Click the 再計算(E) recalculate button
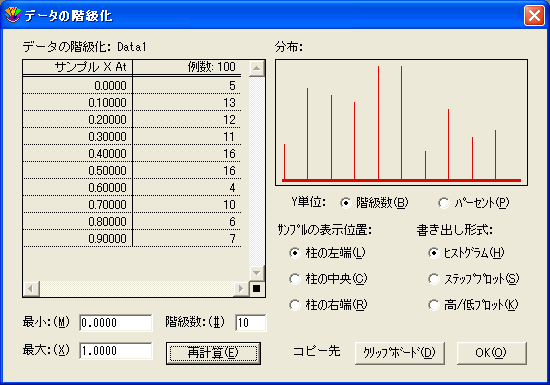The height and width of the screenshot is (385, 550). tap(213, 353)
